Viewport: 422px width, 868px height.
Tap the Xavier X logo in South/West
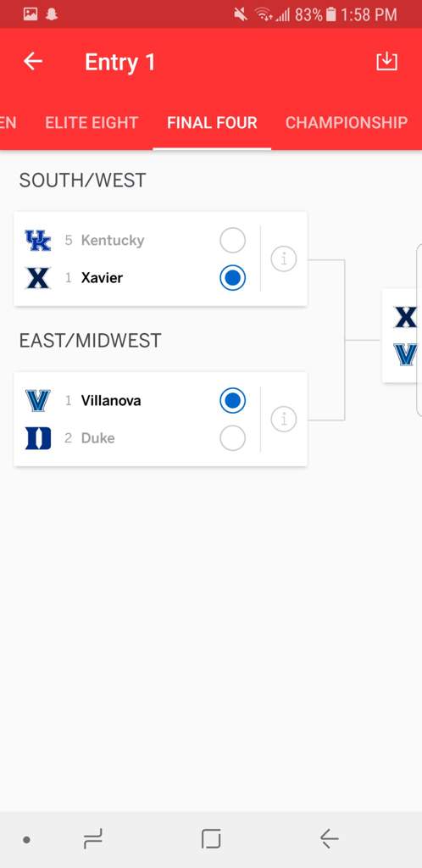38,278
